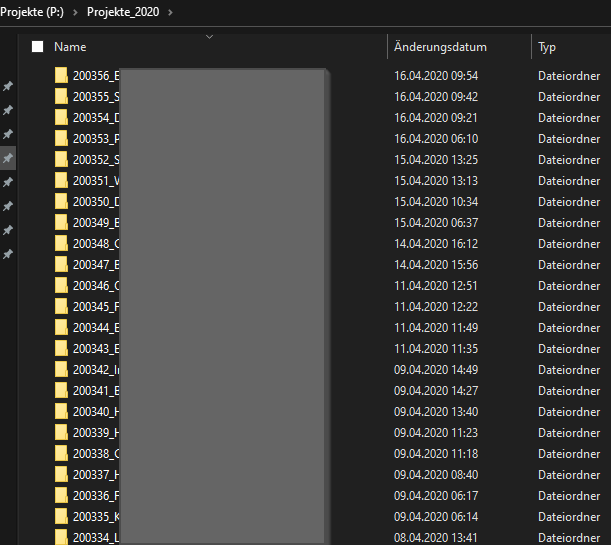This screenshot has width=611, height=545.
Task: Select folder icon of 200352 entry
Action: coord(61,159)
